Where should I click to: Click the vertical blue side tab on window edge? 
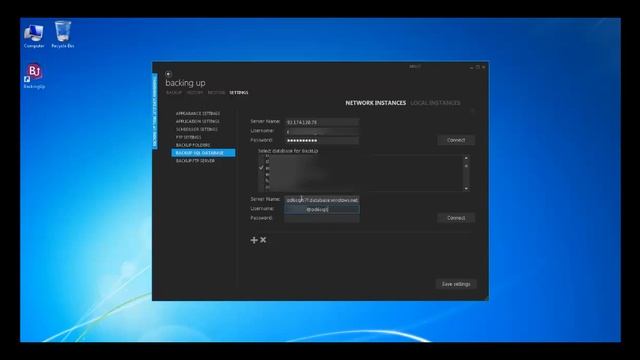(x=155, y=111)
